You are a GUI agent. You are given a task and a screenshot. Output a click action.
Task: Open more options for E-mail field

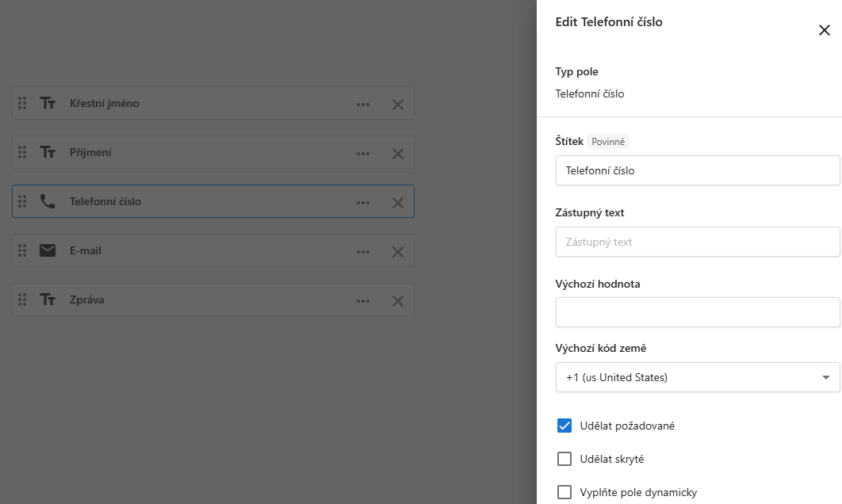coord(363,251)
